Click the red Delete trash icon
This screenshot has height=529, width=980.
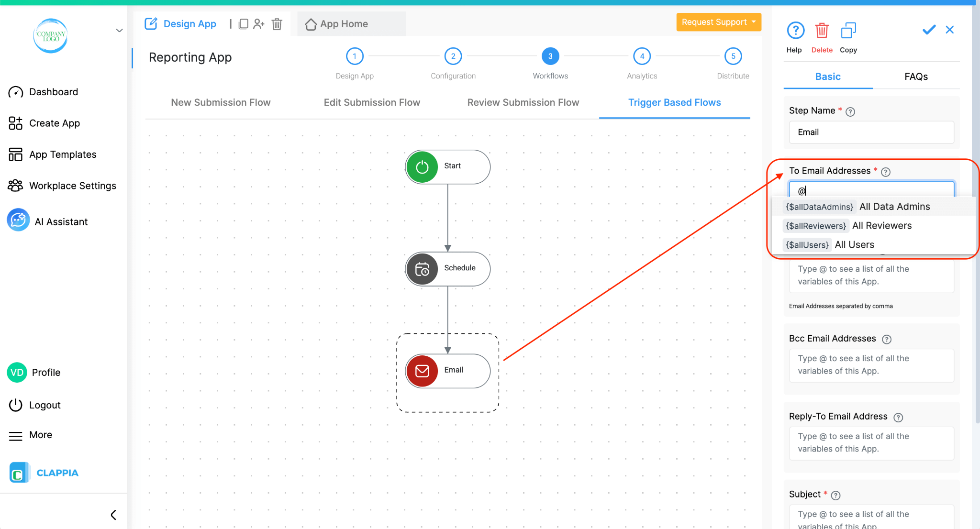(822, 31)
